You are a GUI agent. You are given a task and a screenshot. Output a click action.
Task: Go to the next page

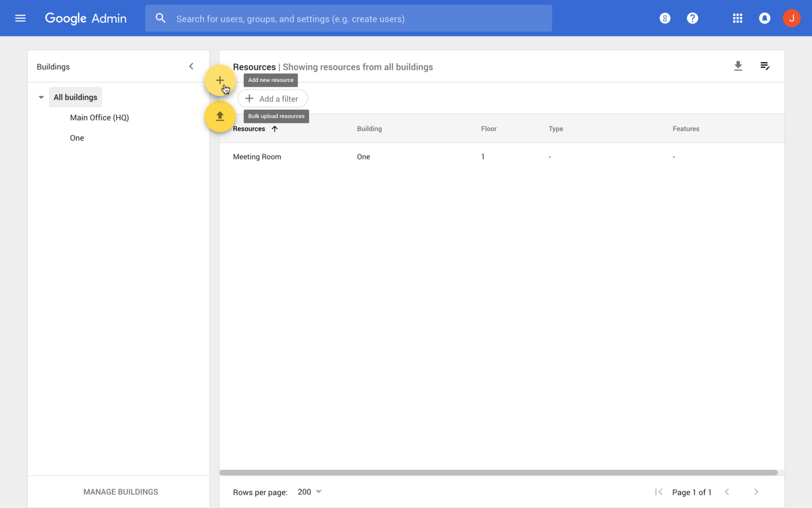(756, 492)
